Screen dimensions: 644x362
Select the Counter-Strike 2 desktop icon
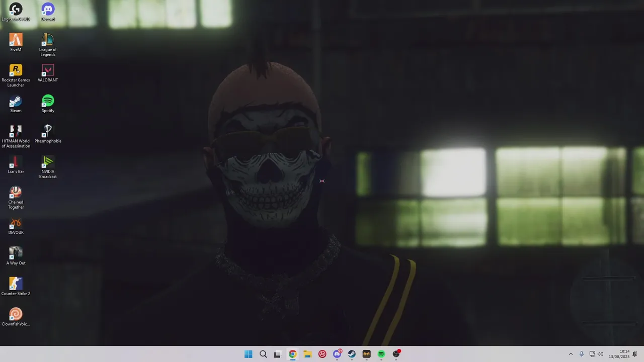click(x=16, y=287)
